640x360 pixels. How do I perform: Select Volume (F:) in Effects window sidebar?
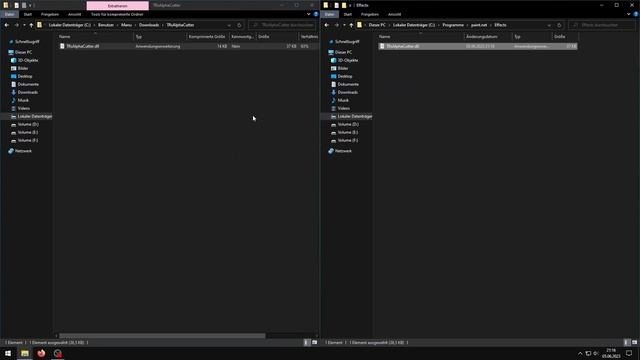click(347, 140)
